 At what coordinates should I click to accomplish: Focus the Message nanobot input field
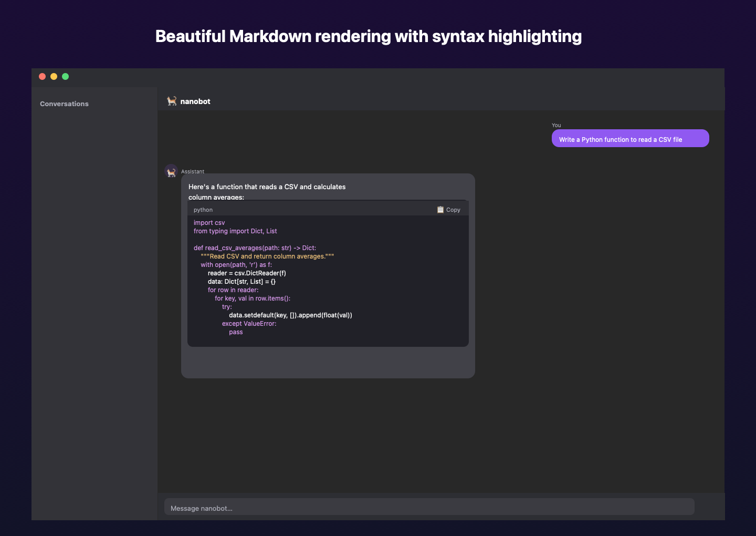429,507
